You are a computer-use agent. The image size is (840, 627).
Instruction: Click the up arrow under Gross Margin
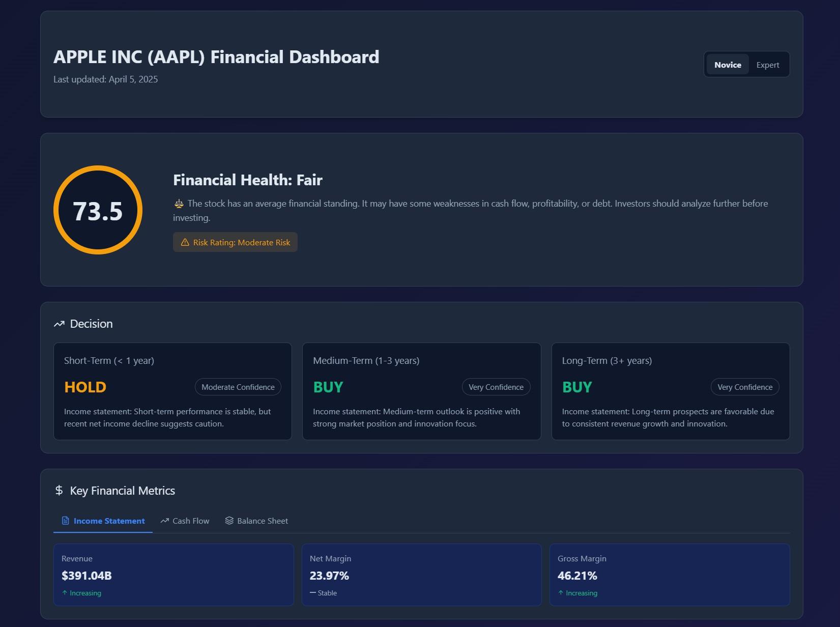tap(561, 593)
